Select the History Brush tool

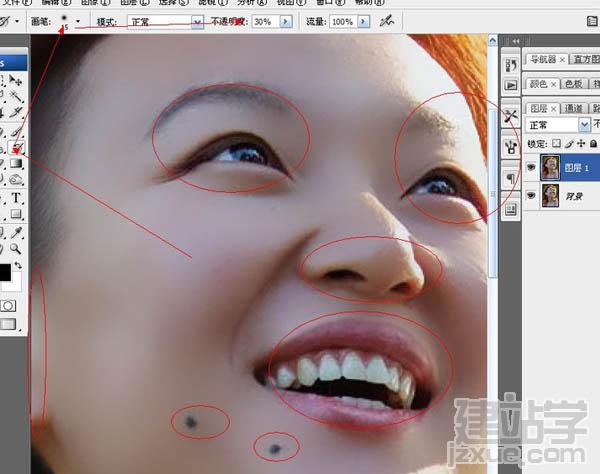17,148
